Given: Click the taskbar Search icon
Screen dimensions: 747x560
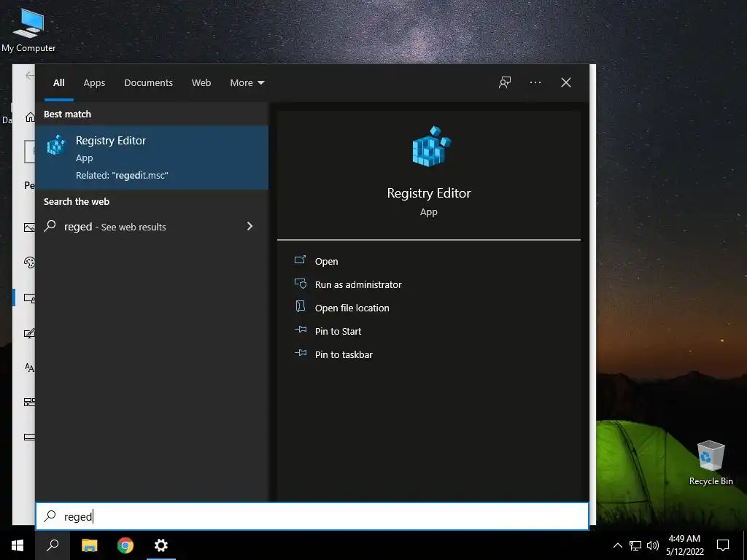Looking at the screenshot, I should 53,545.
